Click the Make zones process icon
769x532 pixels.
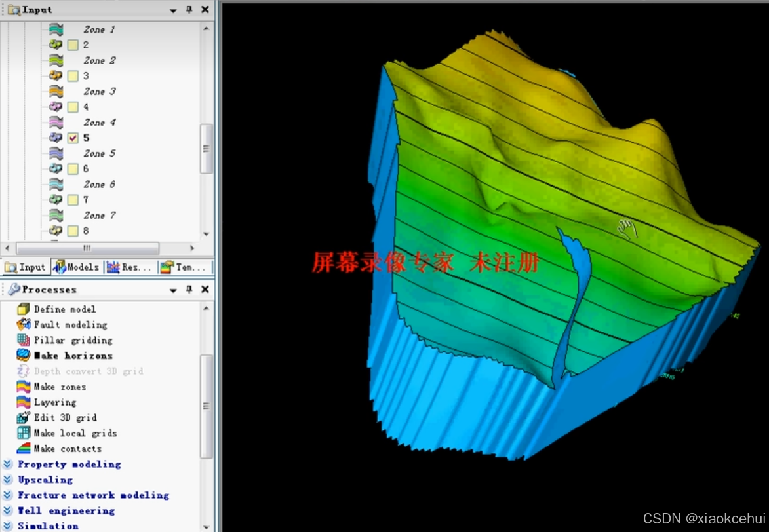tap(23, 387)
